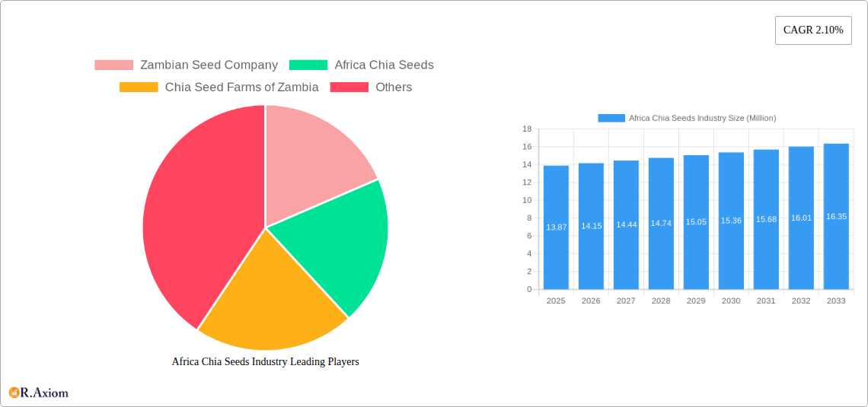
Task: Click the Africa Chia Seeds Industry Leading Players caption
Action: tap(266, 361)
